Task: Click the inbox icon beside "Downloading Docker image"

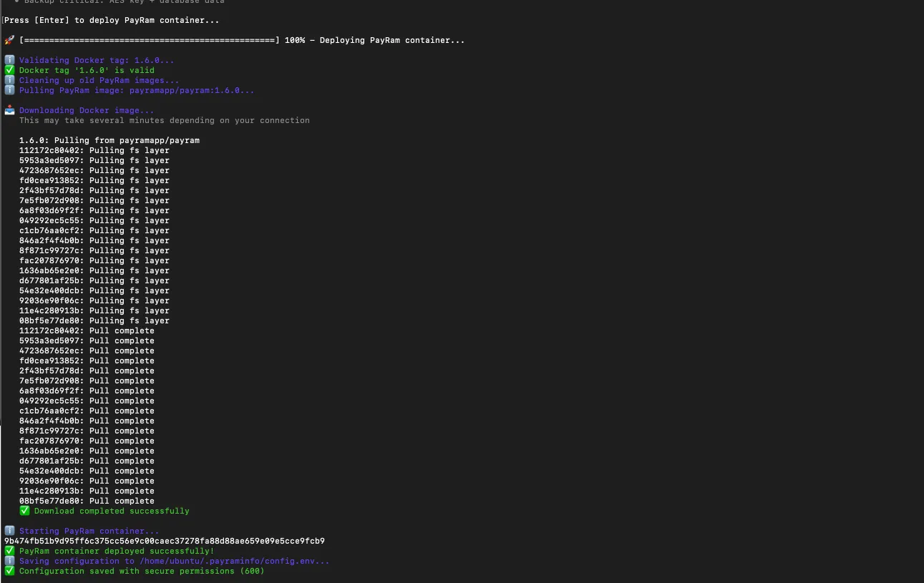Action: (9, 110)
